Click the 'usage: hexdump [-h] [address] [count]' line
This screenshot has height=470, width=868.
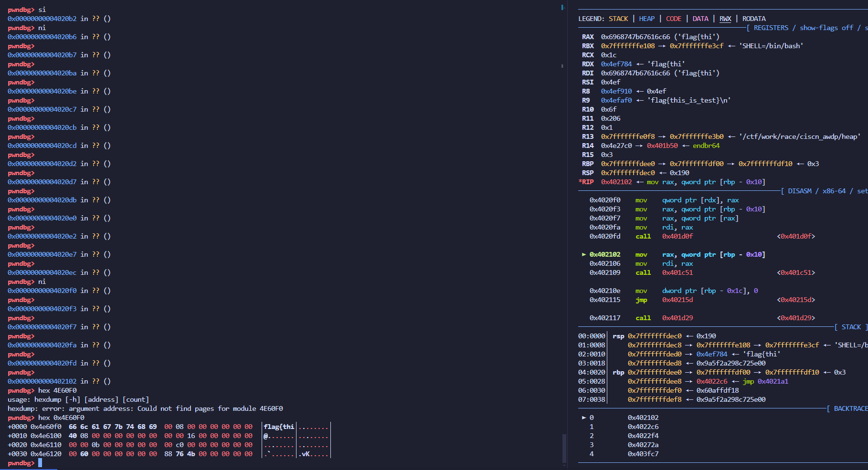(78, 399)
